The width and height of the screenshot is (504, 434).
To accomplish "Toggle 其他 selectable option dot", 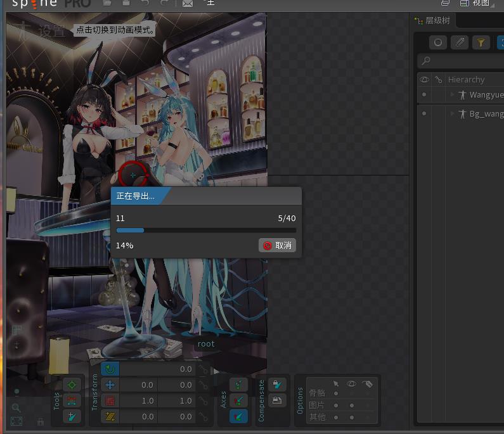I will pos(336,418).
